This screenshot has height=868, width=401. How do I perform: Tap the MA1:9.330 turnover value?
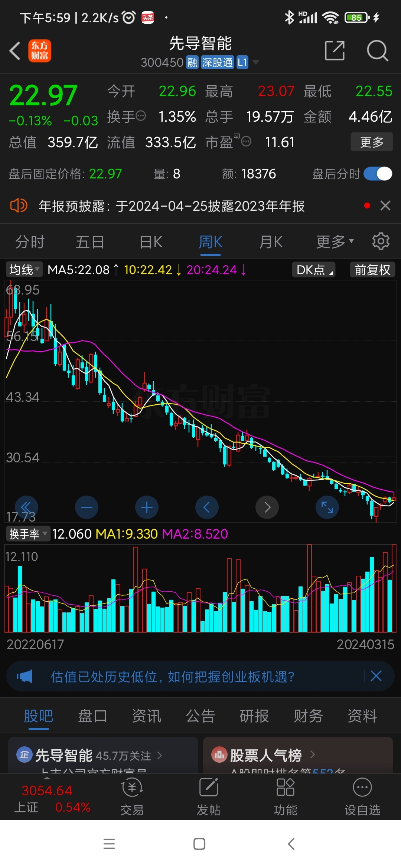[127, 534]
